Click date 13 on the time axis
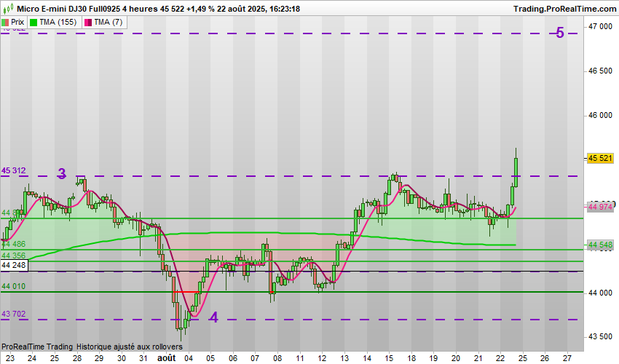This screenshot has height=364, width=619. (x=344, y=358)
